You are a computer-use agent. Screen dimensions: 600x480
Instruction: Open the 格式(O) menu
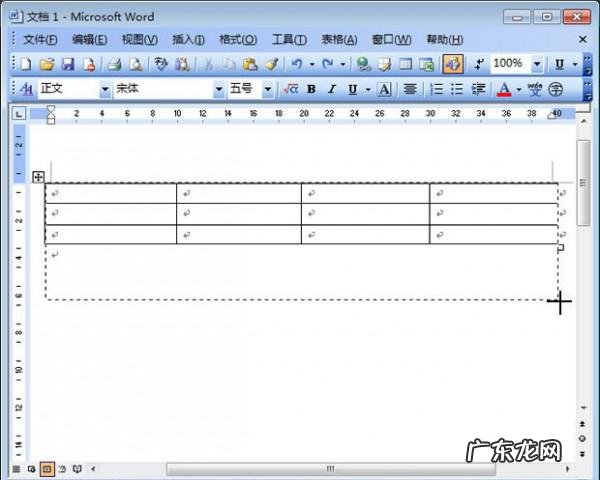pyautogui.click(x=238, y=39)
